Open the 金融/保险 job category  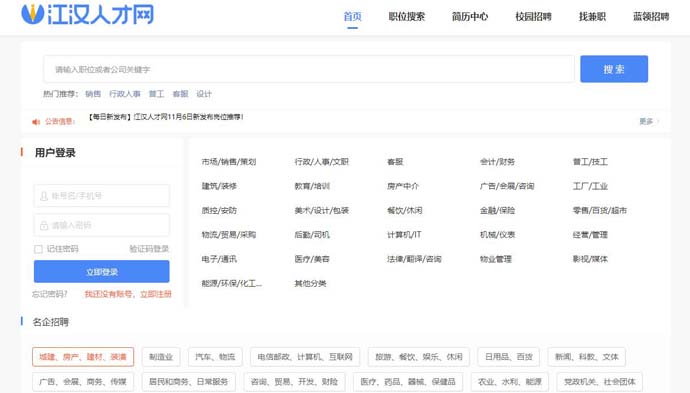(x=497, y=210)
